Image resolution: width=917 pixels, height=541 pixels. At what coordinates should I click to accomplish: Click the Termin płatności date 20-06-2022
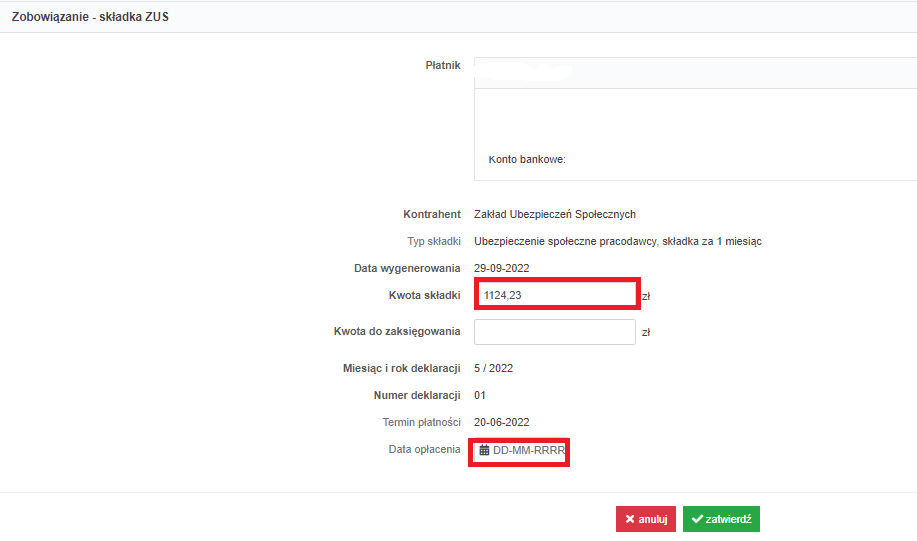tap(501, 422)
